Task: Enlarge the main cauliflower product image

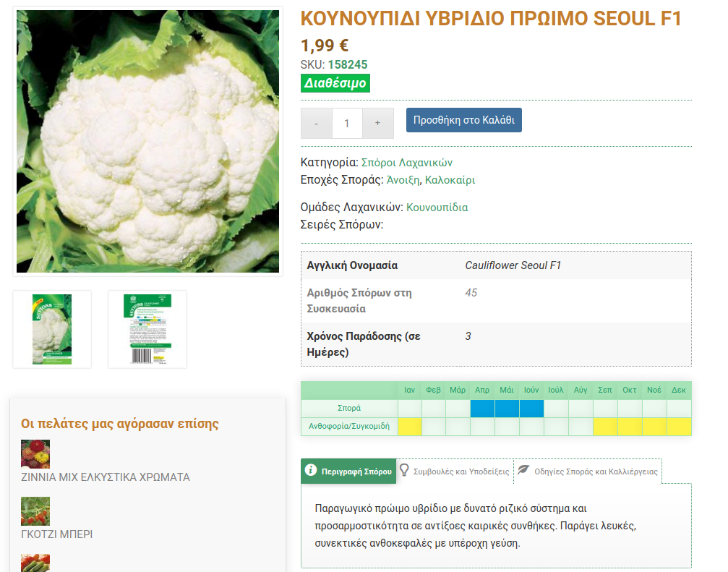Action: point(147,142)
